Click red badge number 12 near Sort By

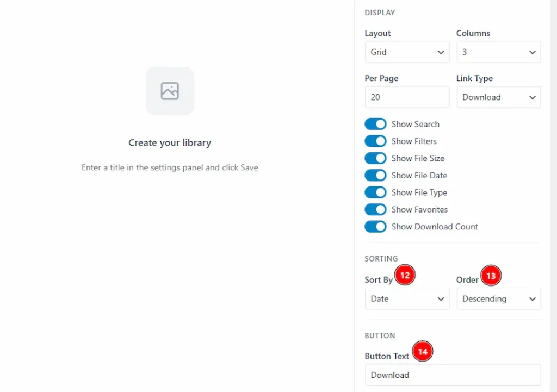click(x=405, y=275)
